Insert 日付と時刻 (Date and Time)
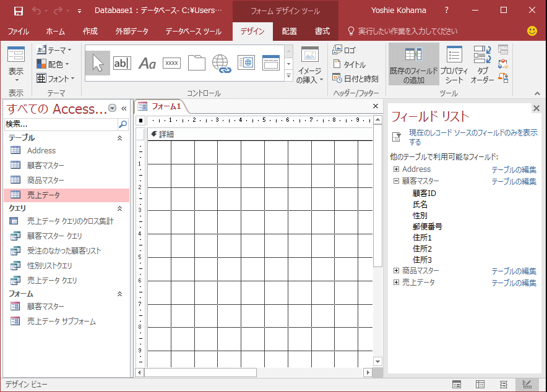Image resolution: width=547 pixels, height=392 pixels. click(x=355, y=79)
